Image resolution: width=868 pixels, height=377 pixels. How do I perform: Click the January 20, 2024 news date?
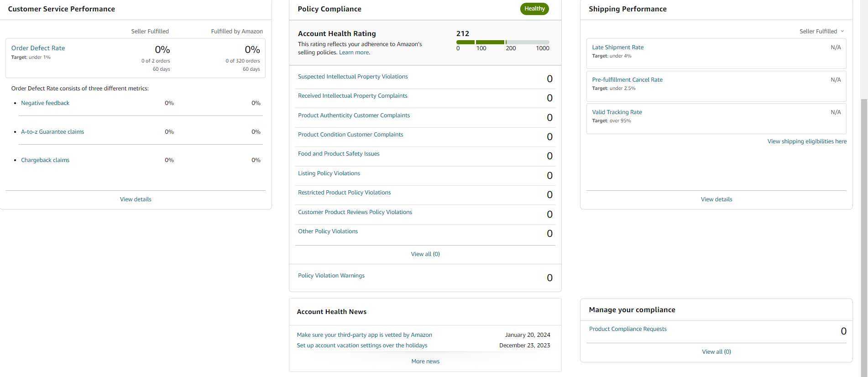pos(528,335)
